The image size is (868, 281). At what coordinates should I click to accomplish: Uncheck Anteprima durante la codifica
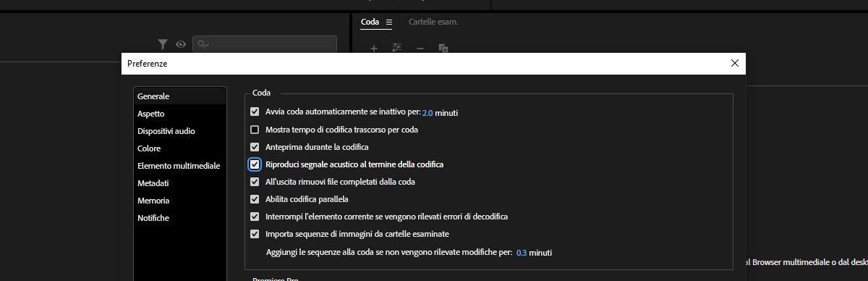click(255, 147)
